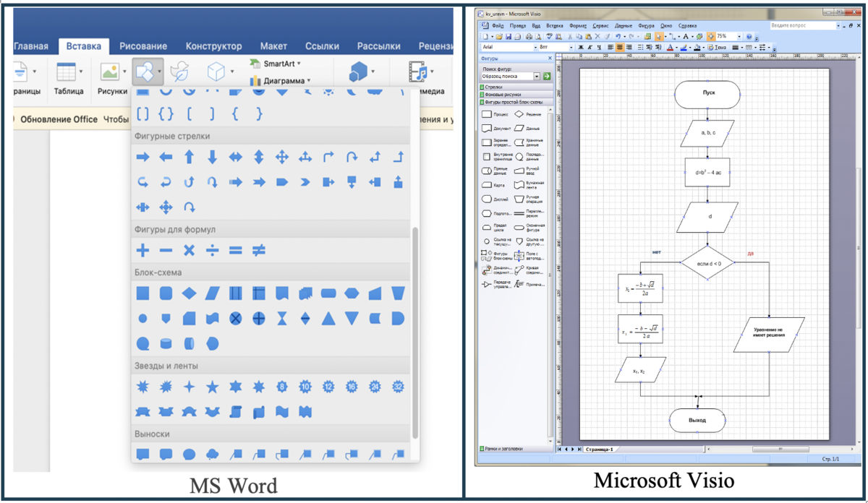Click Undo icon in Visio toolbar
Image resolution: width=868 pixels, height=503 pixels.
(x=618, y=37)
